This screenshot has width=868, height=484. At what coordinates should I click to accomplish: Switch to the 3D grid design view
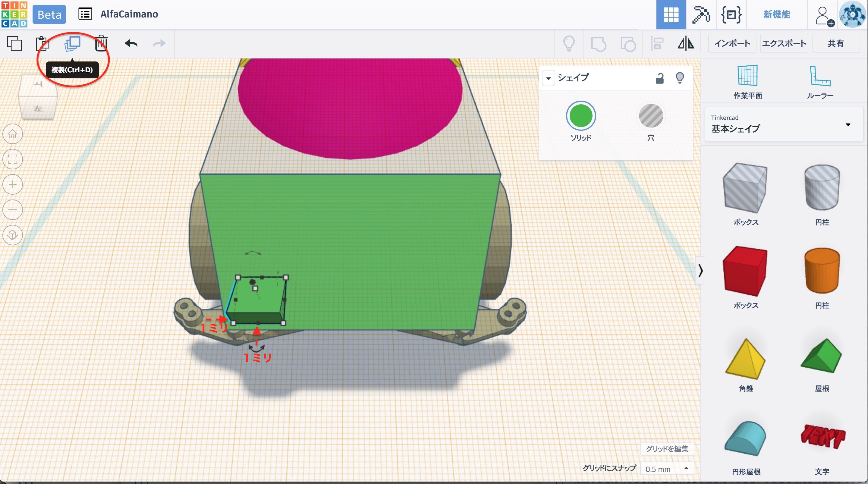click(x=671, y=14)
